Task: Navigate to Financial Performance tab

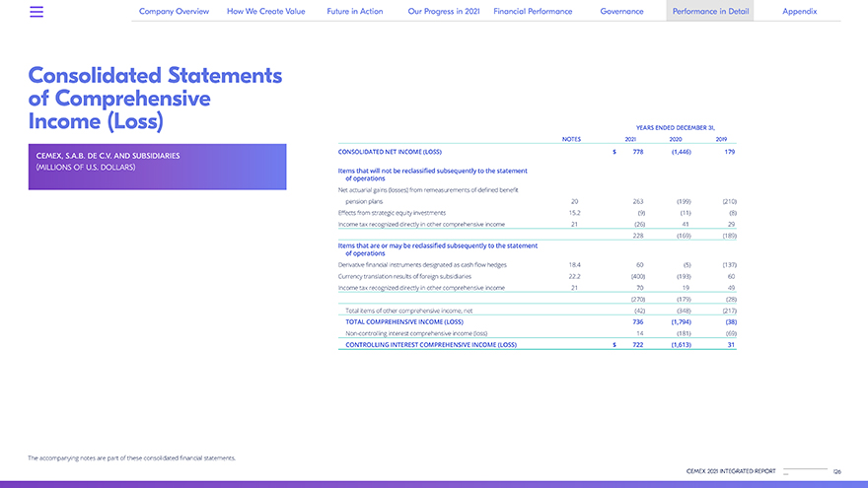Action: pos(533,11)
